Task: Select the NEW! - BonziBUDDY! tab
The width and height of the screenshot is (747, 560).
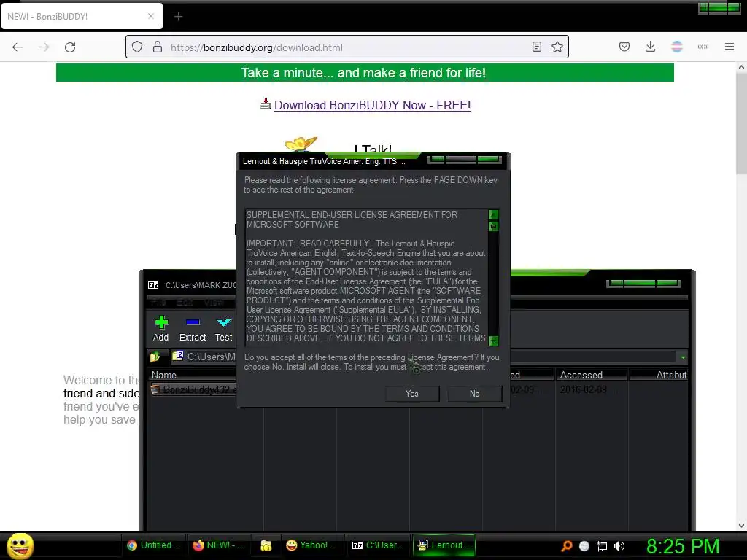Action: pos(82,16)
